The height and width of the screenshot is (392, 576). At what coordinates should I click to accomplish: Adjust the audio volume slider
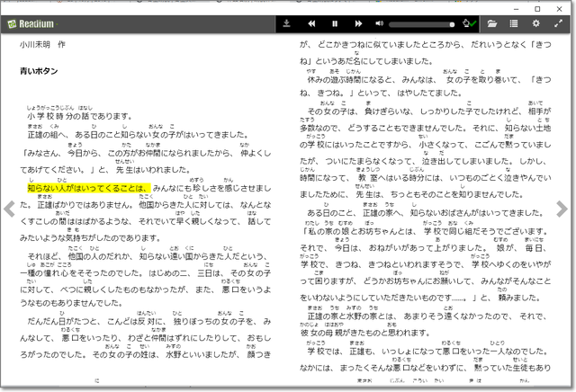click(421, 24)
